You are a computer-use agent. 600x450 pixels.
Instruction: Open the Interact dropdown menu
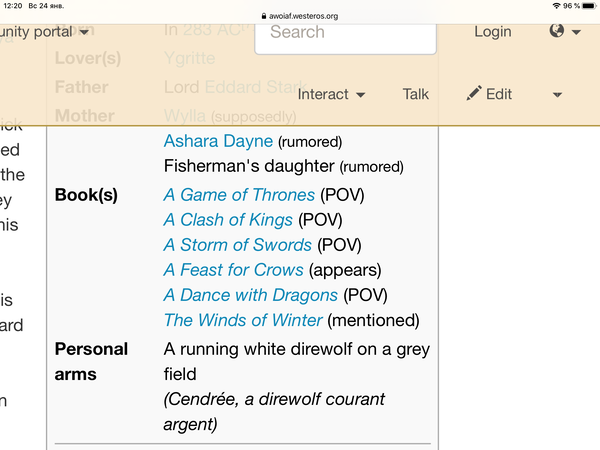tap(331, 94)
